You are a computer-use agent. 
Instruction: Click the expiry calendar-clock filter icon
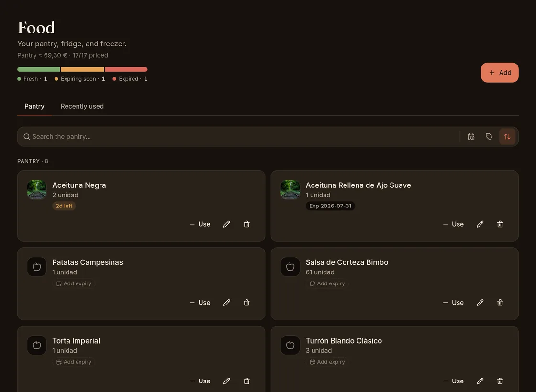click(471, 137)
